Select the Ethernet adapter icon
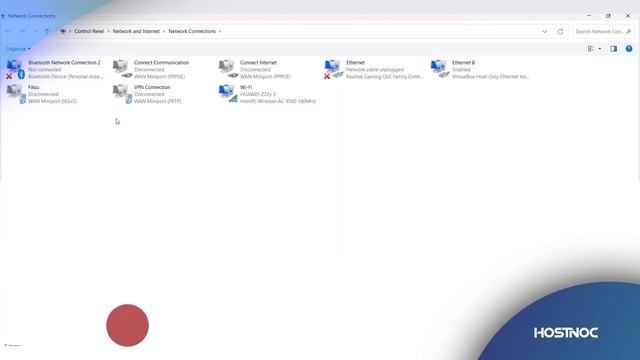Image resolution: width=640 pixels, height=360 pixels. point(334,69)
